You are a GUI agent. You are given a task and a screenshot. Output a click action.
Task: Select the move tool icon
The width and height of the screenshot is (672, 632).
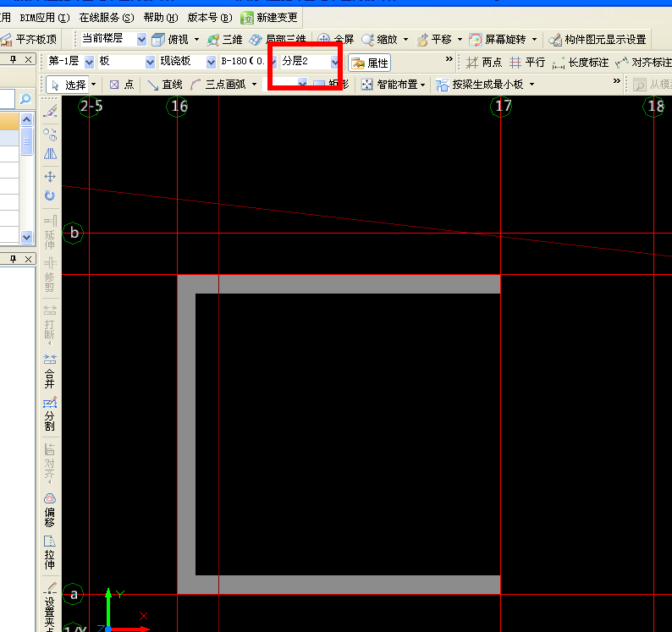click(50, 177)
